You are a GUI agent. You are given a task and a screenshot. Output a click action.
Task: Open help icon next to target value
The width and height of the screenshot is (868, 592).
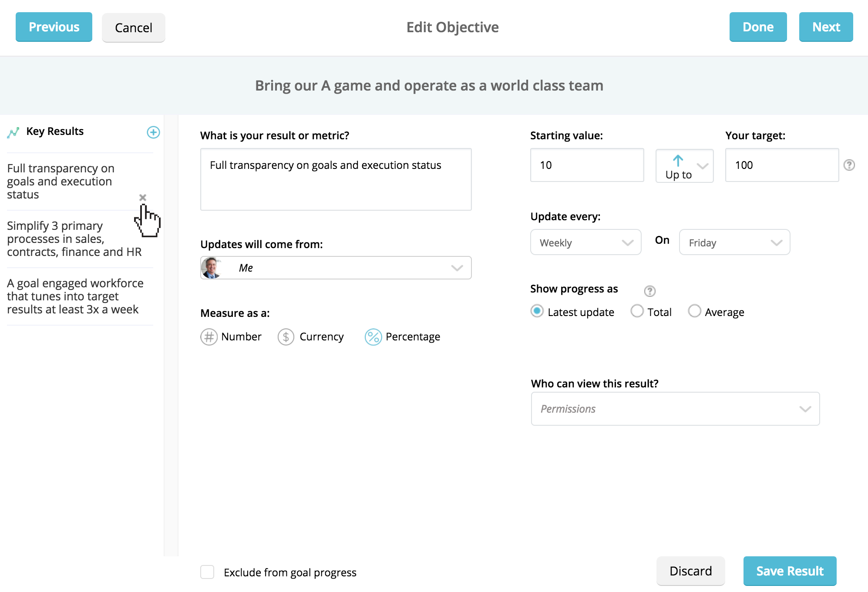[x=849, y=165]
